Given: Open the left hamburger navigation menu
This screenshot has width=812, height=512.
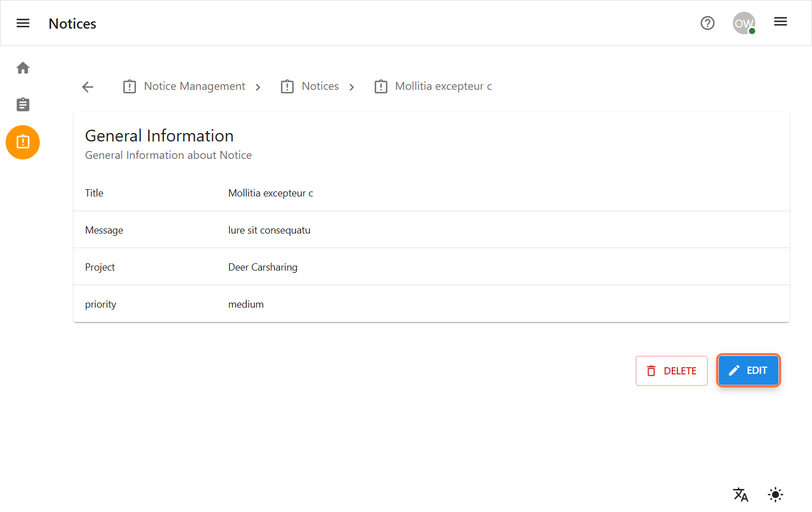Looking at the screenshot, I should tap(23, 23).
